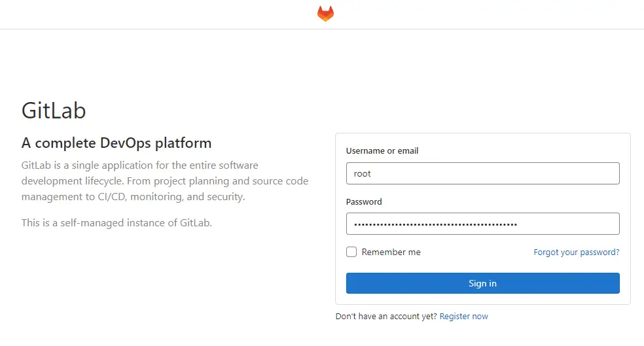Click the large GitLab page heading
Screen dimensions: 644x346
[54, 111]
